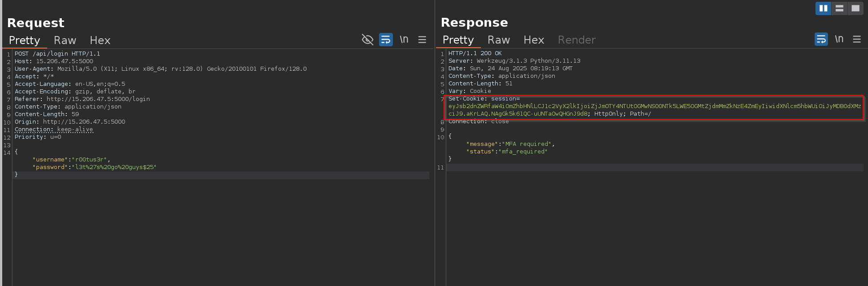
Task: Open the Response panel options menu
Action: pyautogui.click(x=857, y=39)
